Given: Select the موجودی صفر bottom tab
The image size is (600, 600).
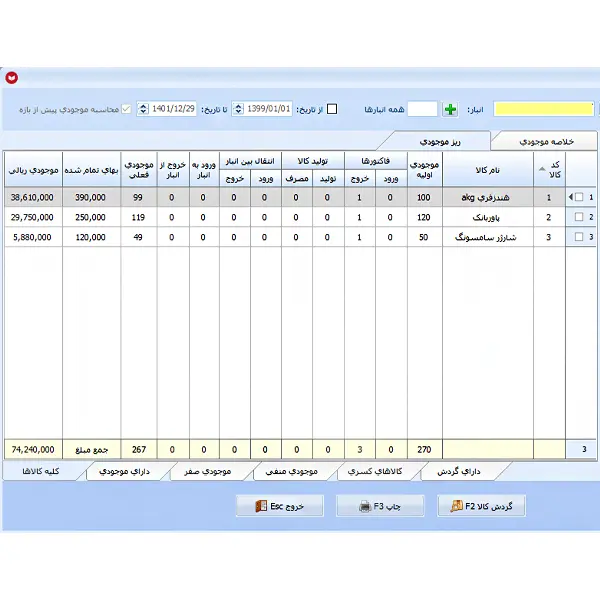Looking at the screenshot, I should click(207, 471).
